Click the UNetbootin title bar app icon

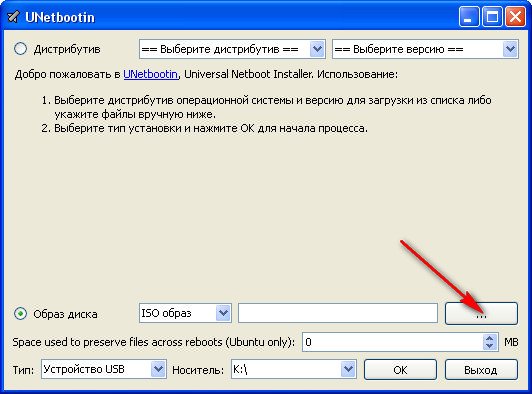coord(14,17)
